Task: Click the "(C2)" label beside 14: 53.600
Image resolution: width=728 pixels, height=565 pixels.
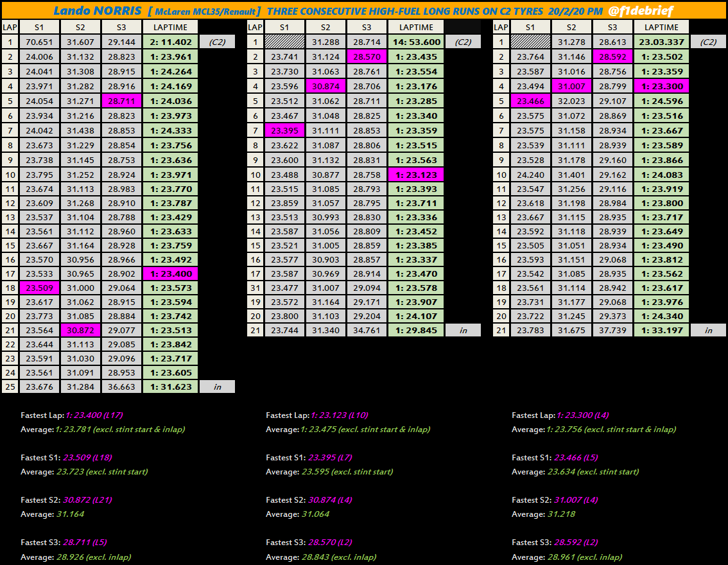Action: (463, 42)
